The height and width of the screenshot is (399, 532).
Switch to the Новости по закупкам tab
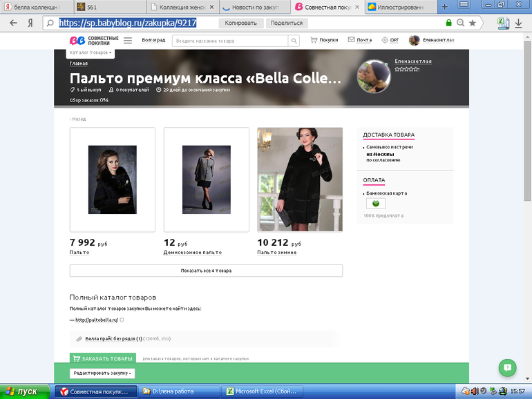pos(253,6)
